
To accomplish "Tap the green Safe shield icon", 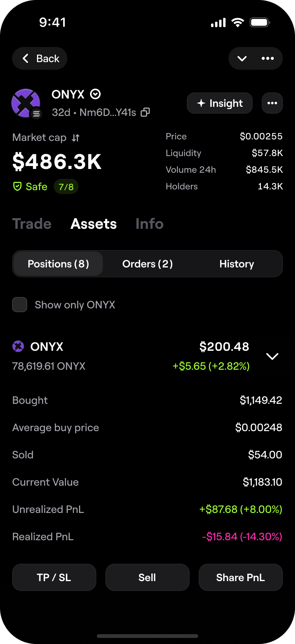I will [x=17, y=186].
